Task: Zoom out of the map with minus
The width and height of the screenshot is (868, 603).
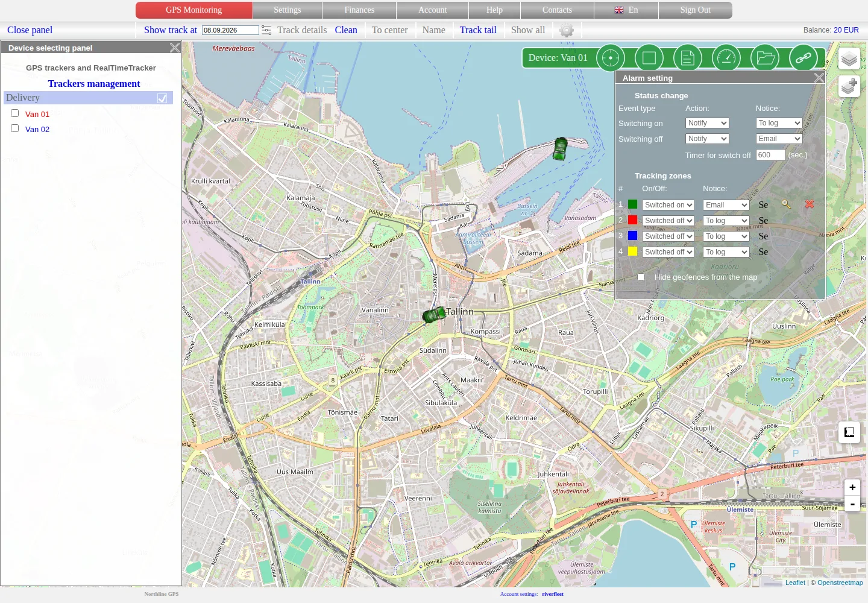Action: point(852,504)
